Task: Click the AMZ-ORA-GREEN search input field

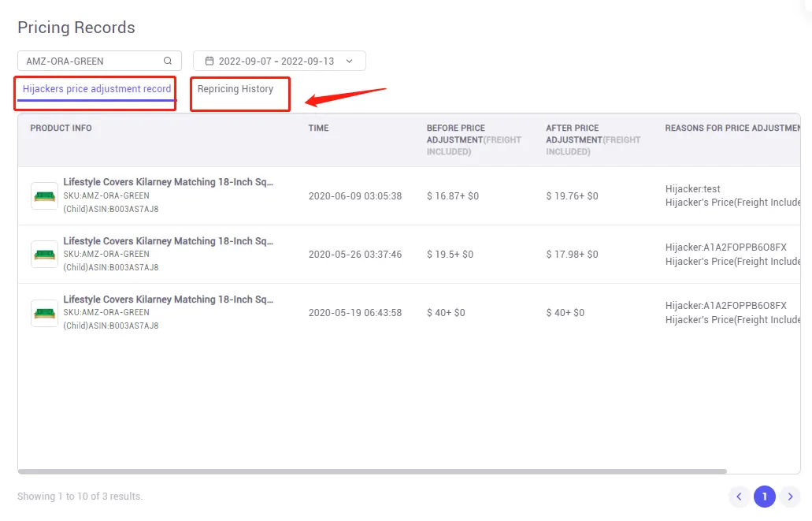Action: (87, 60)
